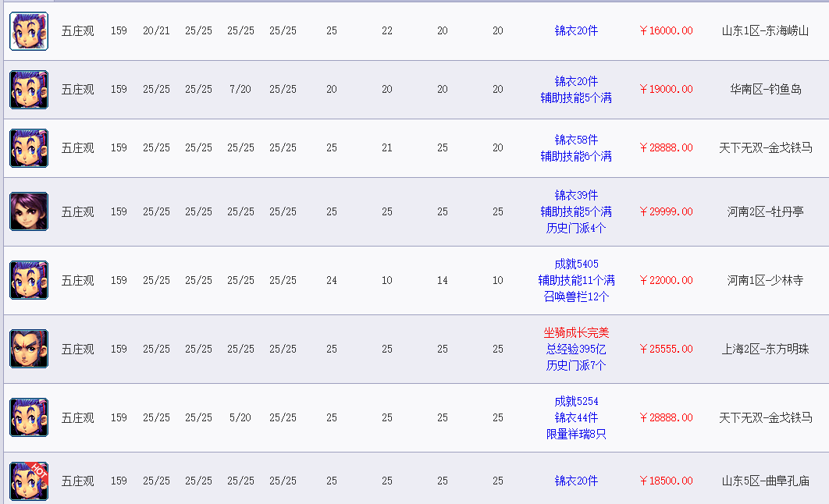Click the red 坐骑成长完美 link
Screen dimensions: 829x504
coord(576,332)
